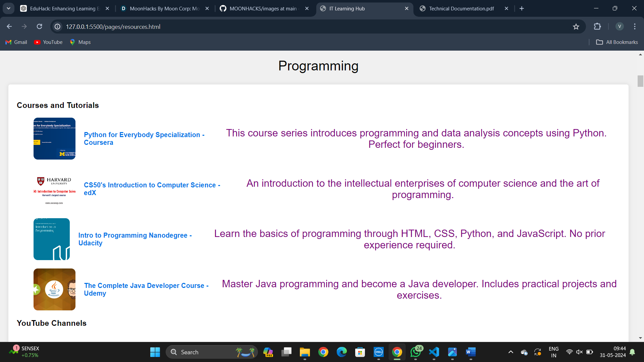Open the profile avatar V icon

(620, 26)
